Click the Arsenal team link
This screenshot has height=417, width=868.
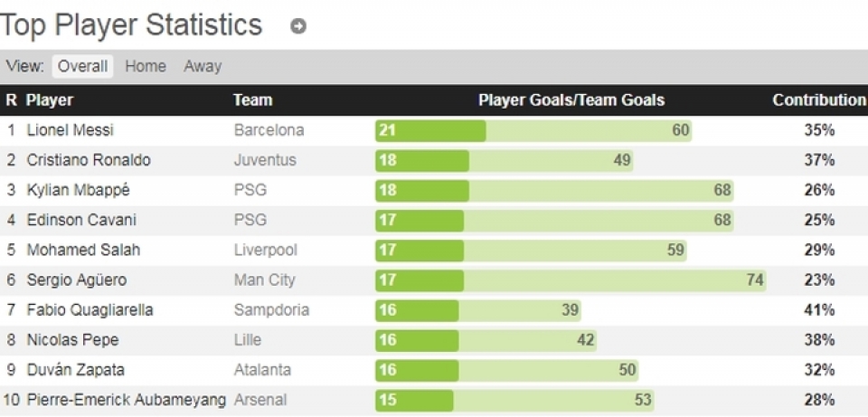pyautogui.click(x=260, y=400)
